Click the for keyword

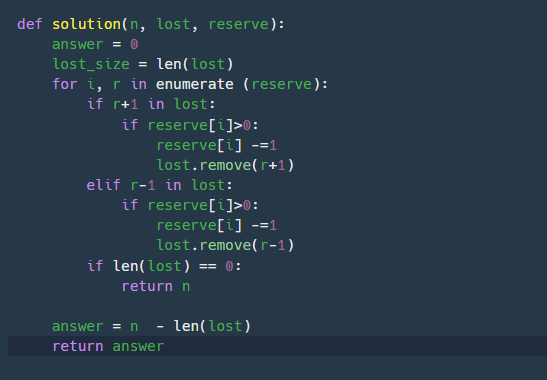coord(65,84)
